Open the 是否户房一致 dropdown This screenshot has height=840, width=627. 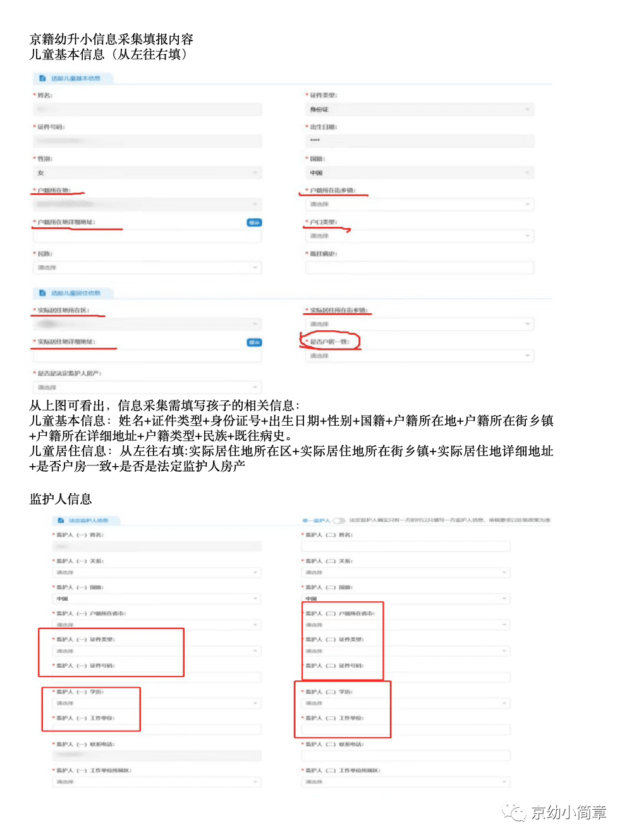(x=420, y=356)
